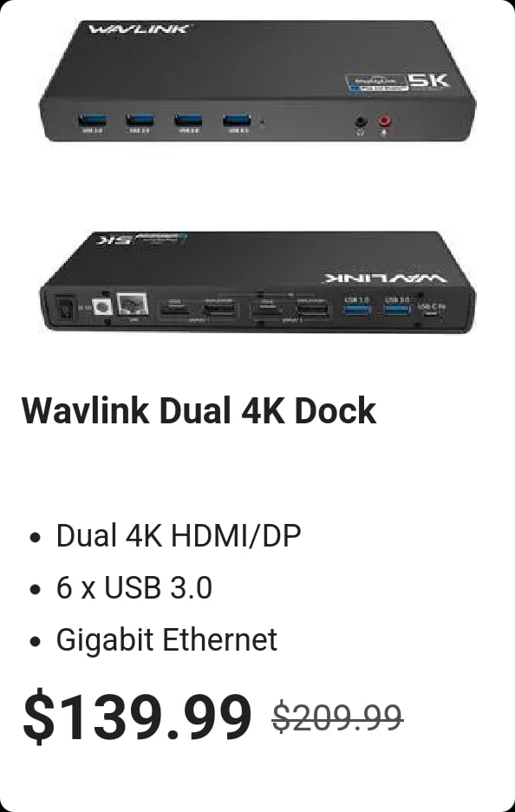This screenshot has width=515, height=812.
Task: Select the Gigabit Ethernet feature line
Action: pyautogui.click(x=166, y=639)
